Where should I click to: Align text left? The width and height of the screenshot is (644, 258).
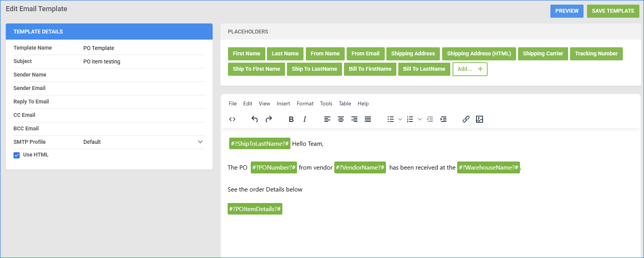point(327,119)
